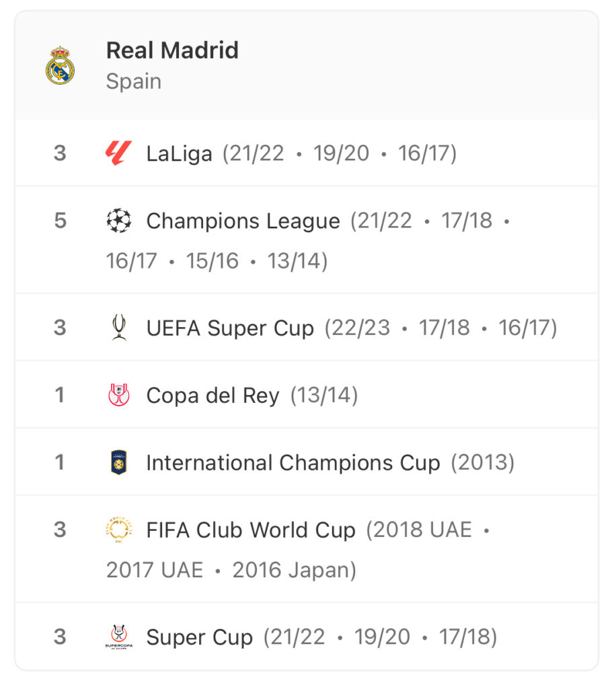Select the Copa del Rey label

pos(213,395)
